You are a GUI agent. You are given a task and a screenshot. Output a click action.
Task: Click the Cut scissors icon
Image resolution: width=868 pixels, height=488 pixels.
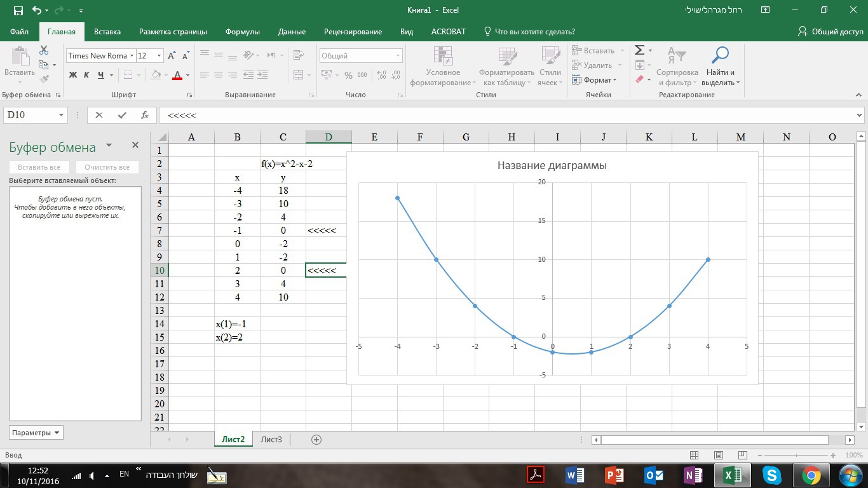pyautogui.click(x=44, y=50)
